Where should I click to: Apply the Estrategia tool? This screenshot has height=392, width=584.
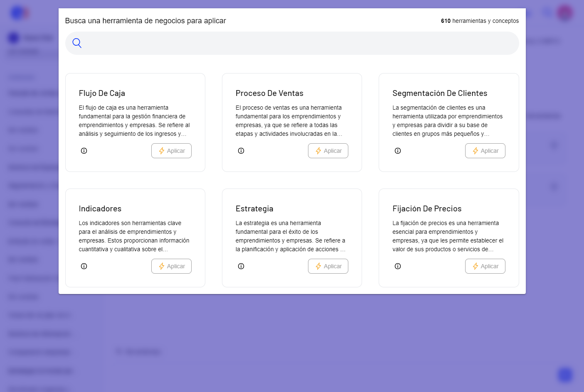click(x=328, y=266)
